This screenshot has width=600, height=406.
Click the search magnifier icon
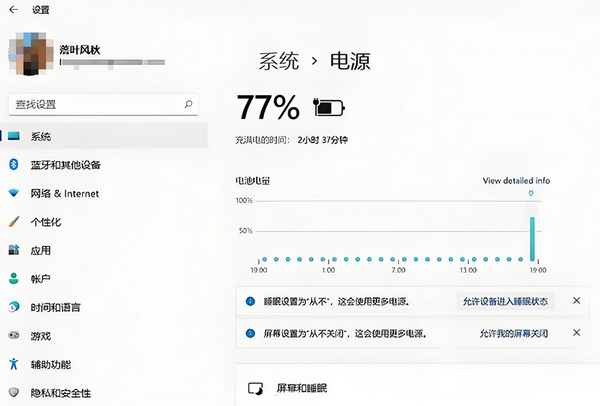[x=188, y=103]
